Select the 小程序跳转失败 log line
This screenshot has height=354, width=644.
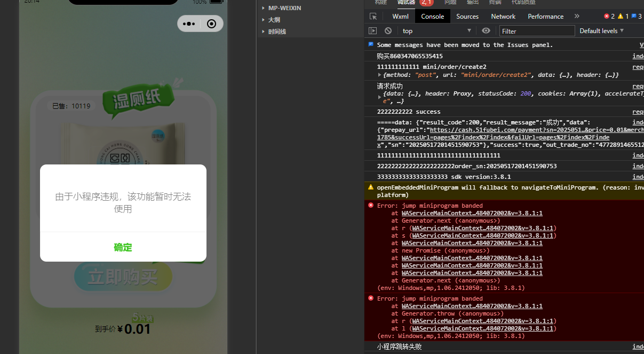pyautogui.click(x=400, y=347)
